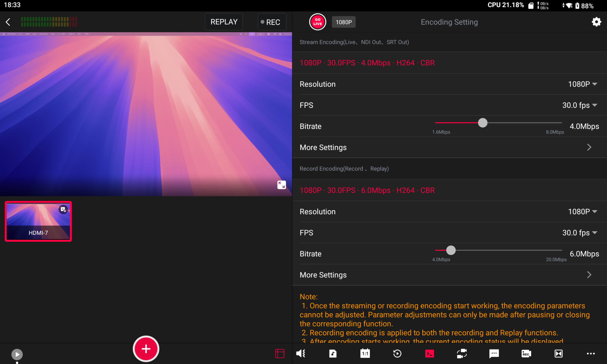This screenshot has height=364, width=607.
Task: Open the Stream Encoding Resolution dropdown
Action: point(582,84)
